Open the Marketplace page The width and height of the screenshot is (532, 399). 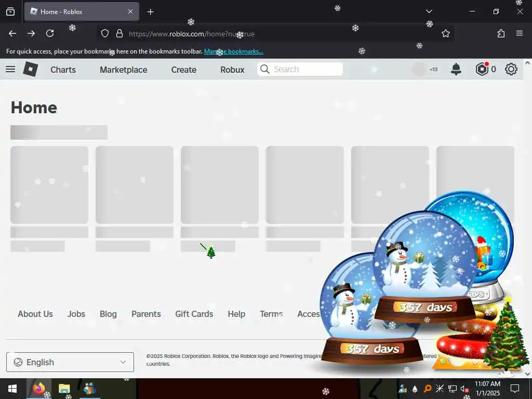tap(124, 70)
